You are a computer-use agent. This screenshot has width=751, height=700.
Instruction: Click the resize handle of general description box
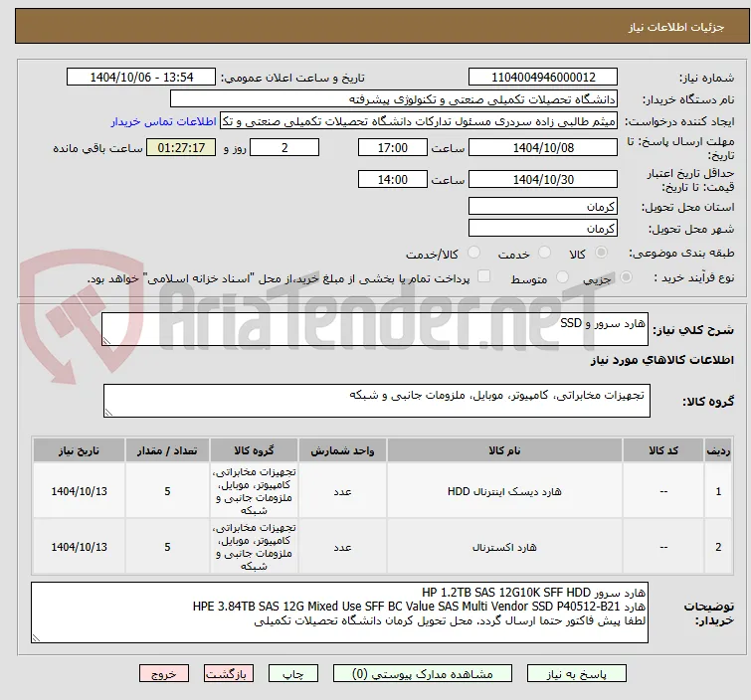click(106, 340)
